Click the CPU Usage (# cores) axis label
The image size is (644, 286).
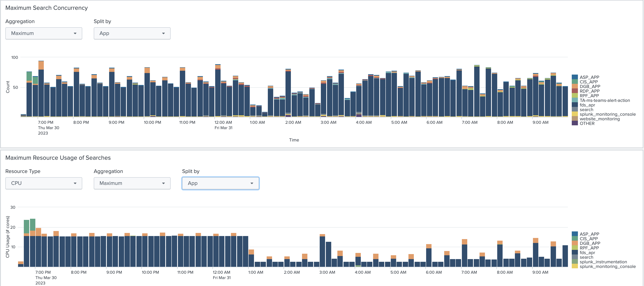click(7, 237)
